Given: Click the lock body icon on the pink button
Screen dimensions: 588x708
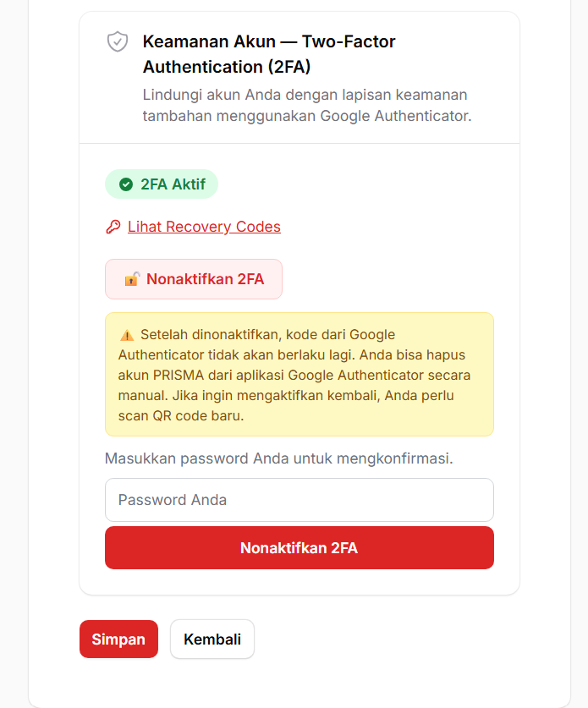Looking at the screenshot, I should pos(131,280).
